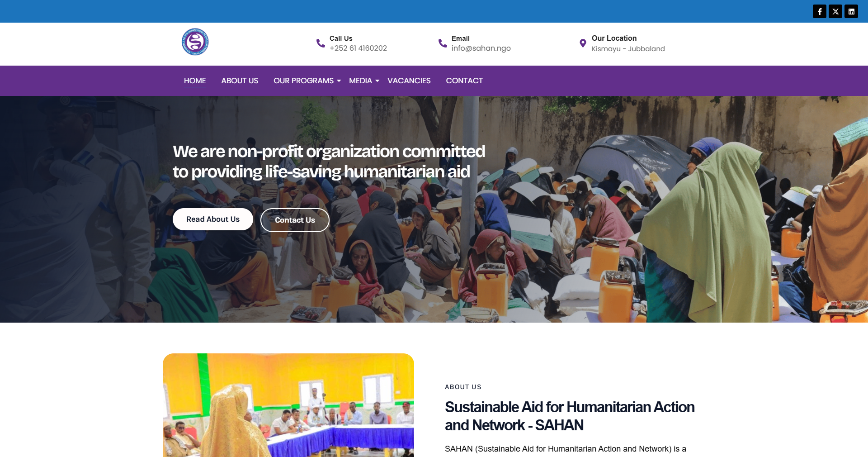The width and height of the screenshot is (868, 457).
Task: Click the info@sahan.ngo email link
Action: pyautogui.click(x=481, y=48)
